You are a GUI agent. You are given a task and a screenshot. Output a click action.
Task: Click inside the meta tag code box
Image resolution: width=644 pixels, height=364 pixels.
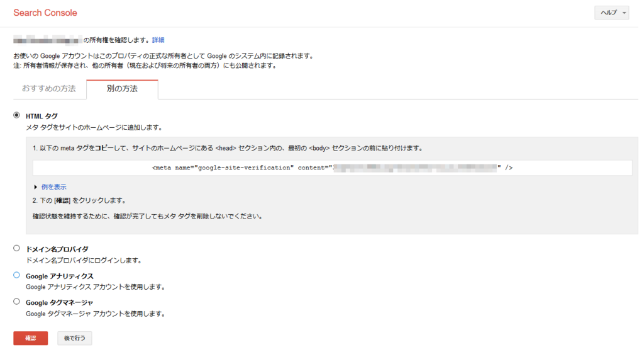(x=332, y=168)
